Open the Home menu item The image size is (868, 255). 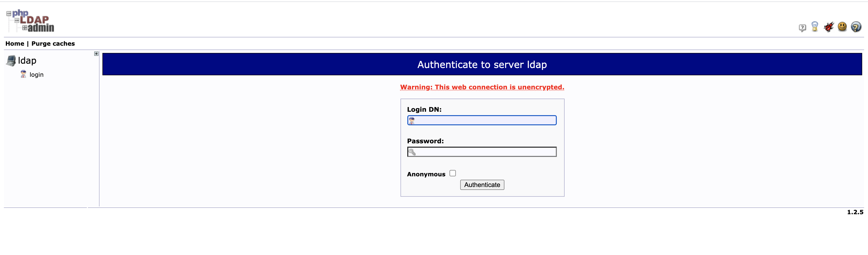tap(15, 43)
